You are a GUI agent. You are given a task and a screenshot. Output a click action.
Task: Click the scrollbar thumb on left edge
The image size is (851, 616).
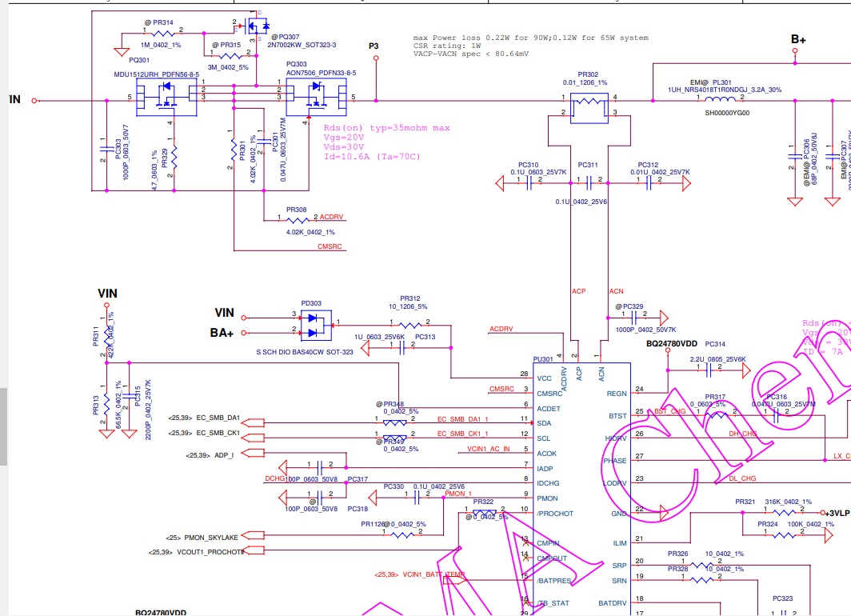(3, 426)
